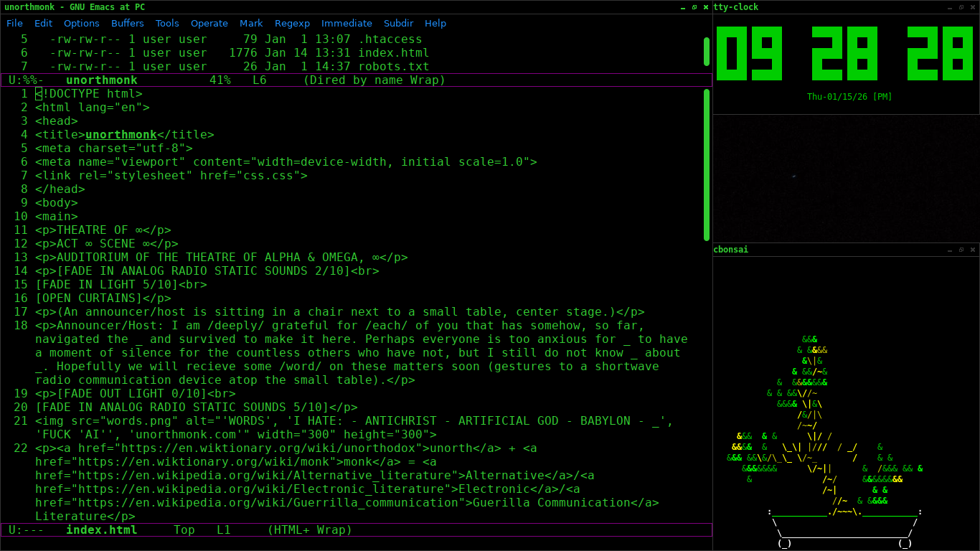Open the Dired Operate menu
Viewport: 980px width, 551px height.
coord(209,23)
